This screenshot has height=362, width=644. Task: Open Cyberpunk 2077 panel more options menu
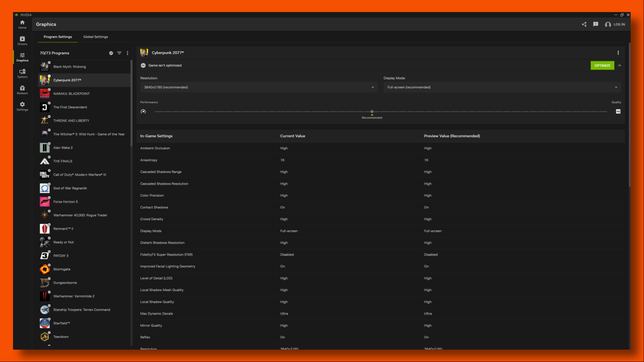coord(618,53)
